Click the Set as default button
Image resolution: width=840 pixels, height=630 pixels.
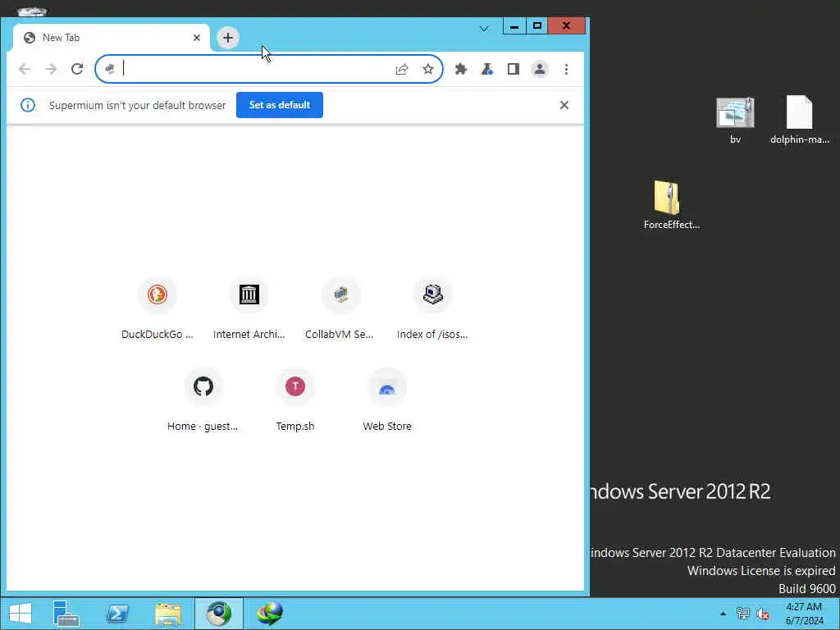coord(280,105)
